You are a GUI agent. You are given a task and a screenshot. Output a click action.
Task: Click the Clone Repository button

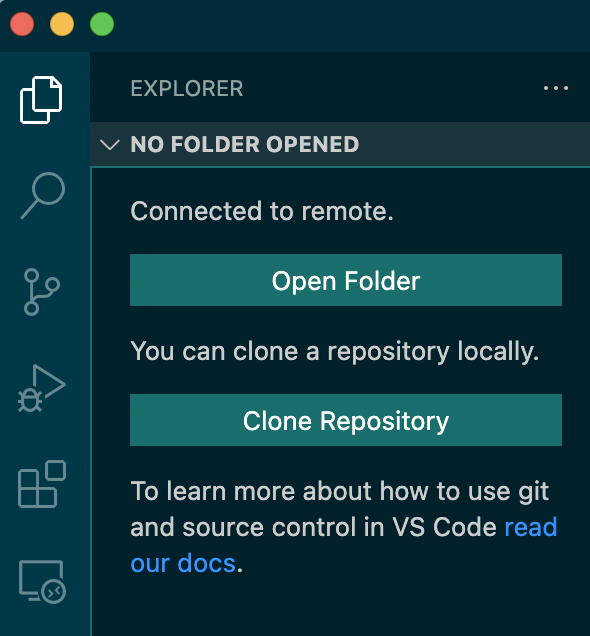pos(345,420)
